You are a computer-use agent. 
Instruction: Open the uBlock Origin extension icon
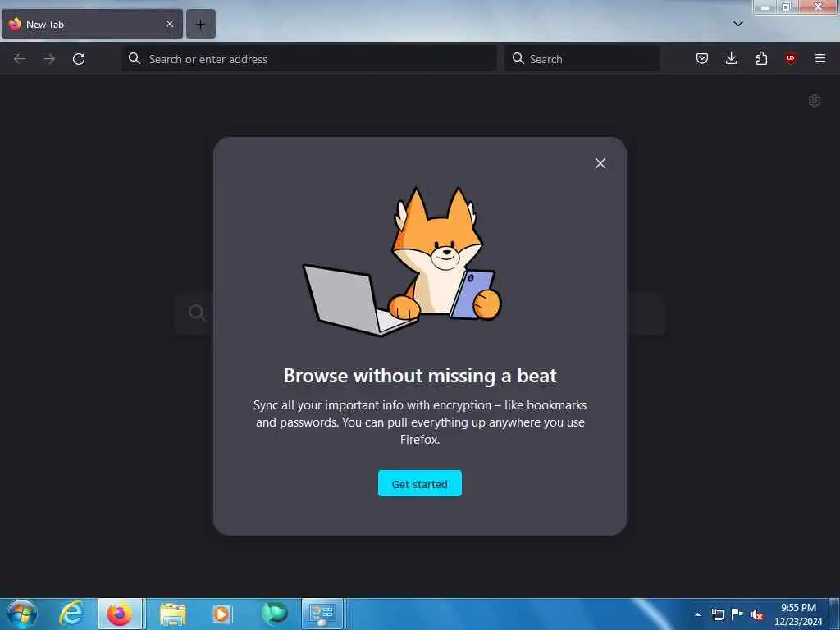point(790,58)
